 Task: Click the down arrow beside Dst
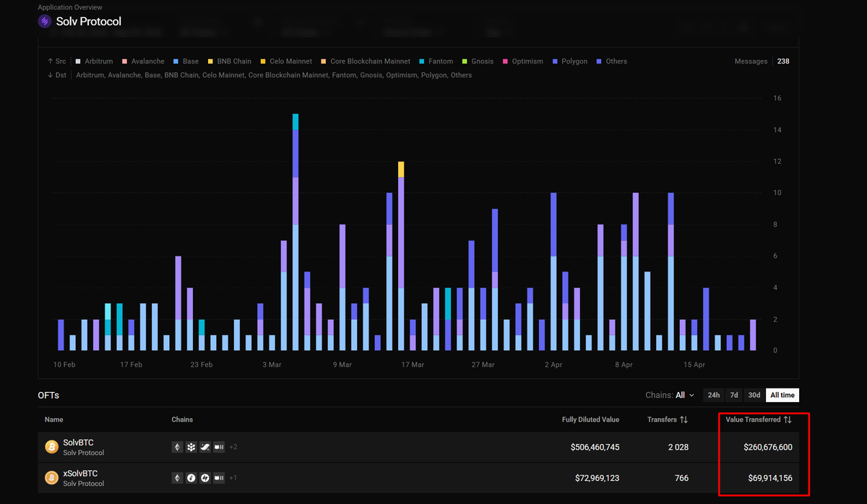[x=50, y=75]
